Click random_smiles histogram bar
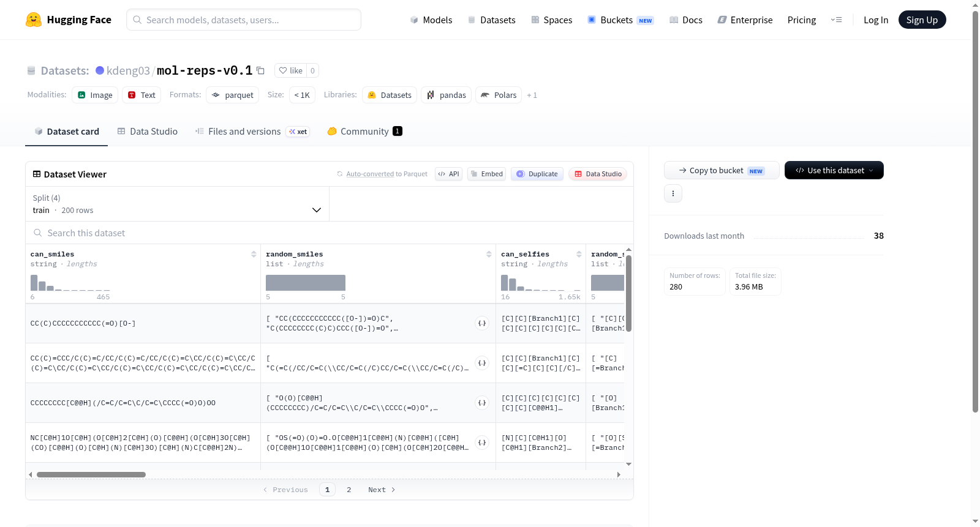980x527 pixels. point(306,283)
